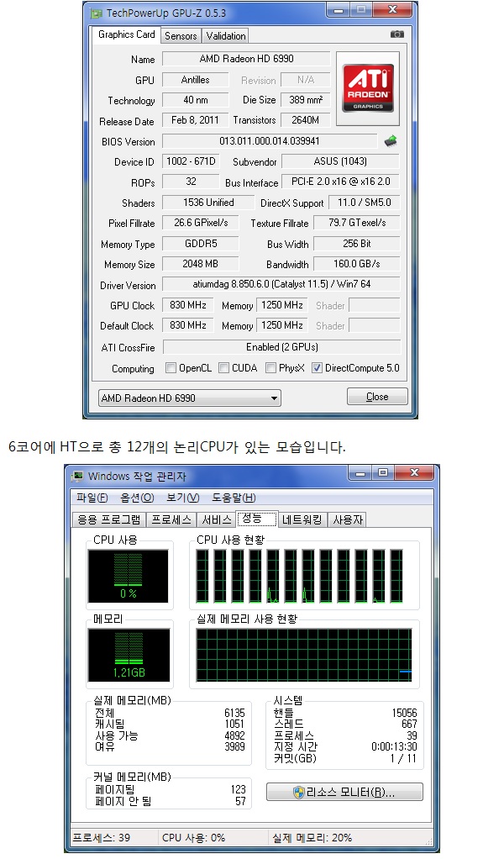Click the 핸들 value 15056
Viewport: 504px width, 859px height.
coord(404,713)
